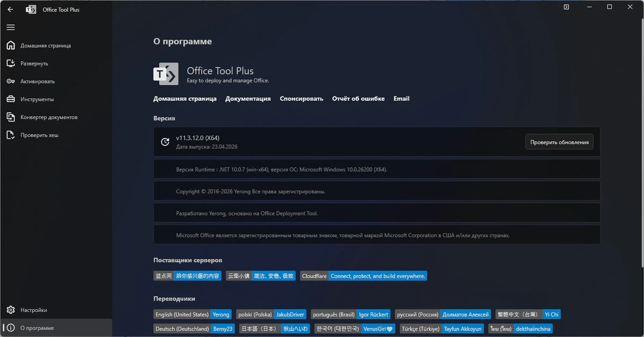
Task: Click translator Yerong for English
Action: click(x=221, y=314)
